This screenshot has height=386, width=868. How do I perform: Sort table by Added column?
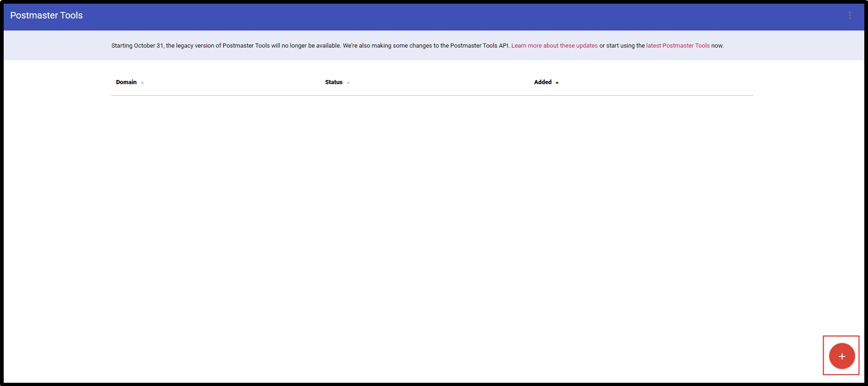[546, 82]
